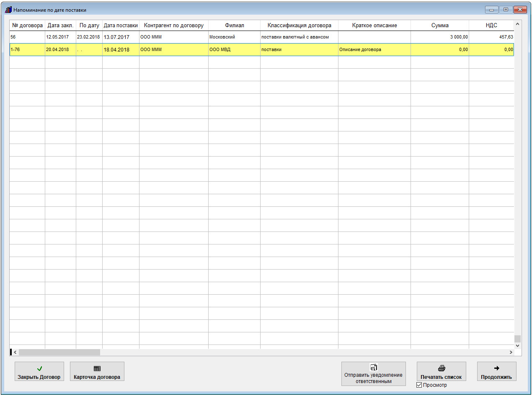The width and height of the screenshot is (532, 396).
Task: Click the Продолжить button
Action: point(497,371)
